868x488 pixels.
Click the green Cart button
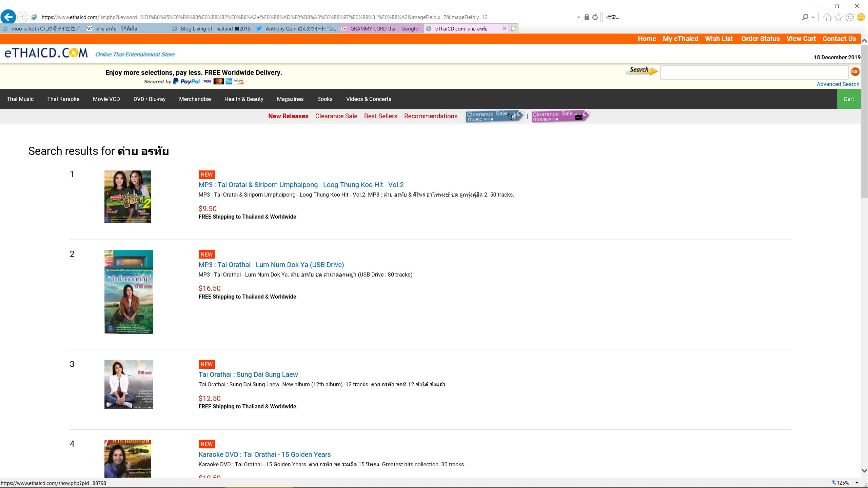[849, 99]
